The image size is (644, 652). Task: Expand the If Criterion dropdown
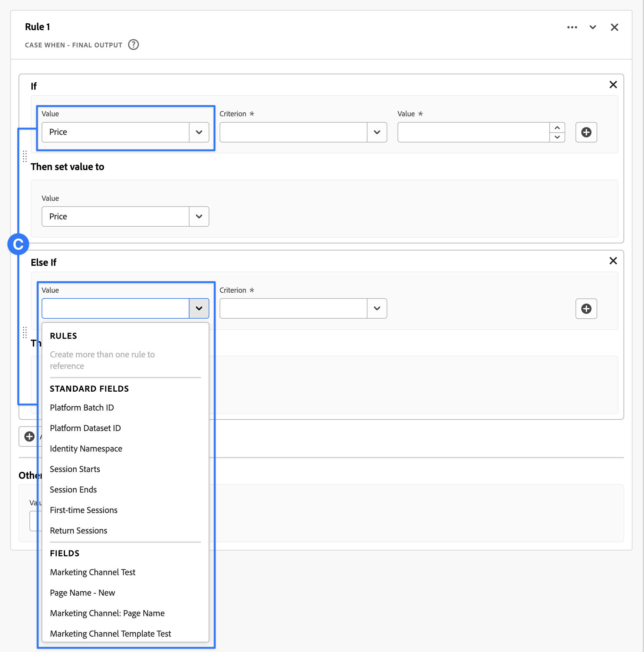point(376,132)
